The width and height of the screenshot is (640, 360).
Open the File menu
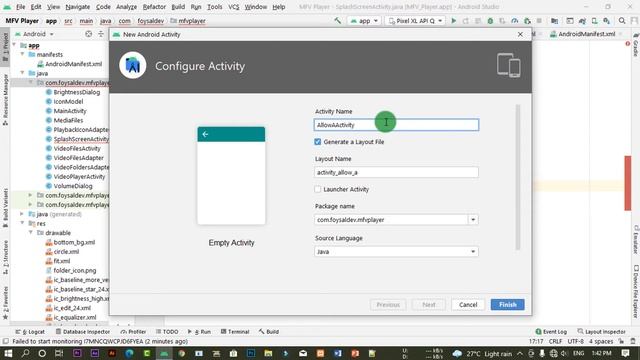[x=20, y=7]
